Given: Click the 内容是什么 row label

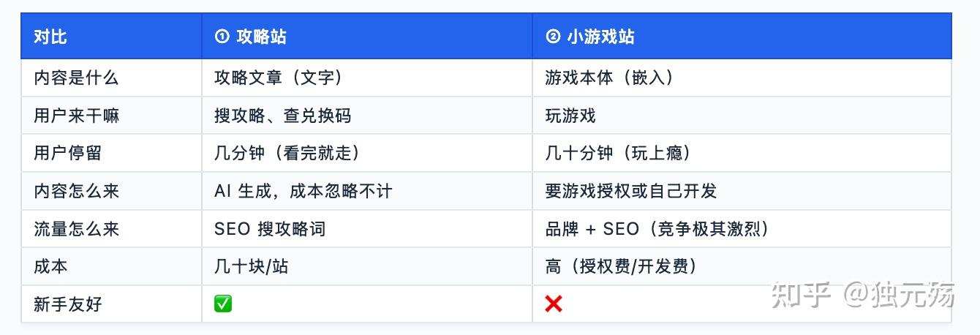Looking at the screenshot, I should tap(76, 78).
